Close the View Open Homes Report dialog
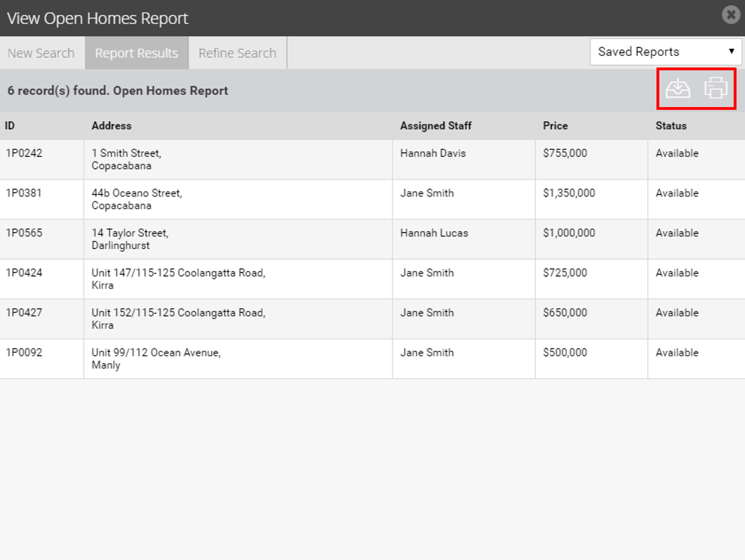Screen dimensions: 745x560 tap(731, 15)
